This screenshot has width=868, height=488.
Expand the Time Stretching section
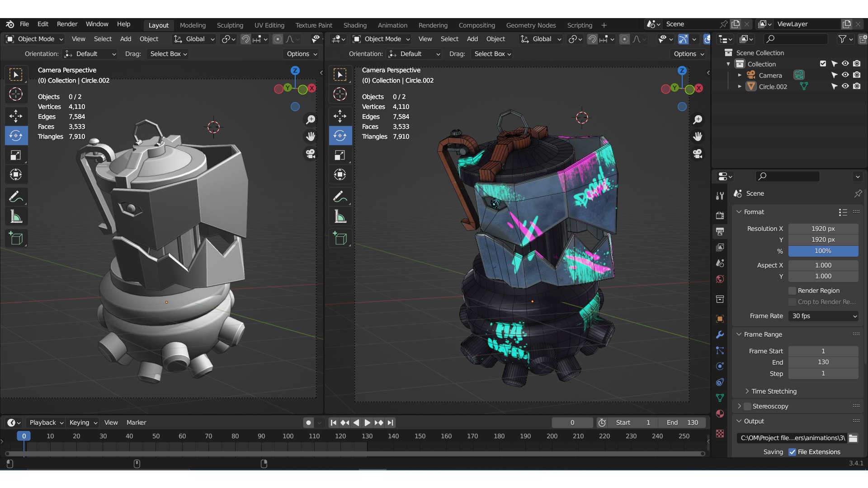774,391
